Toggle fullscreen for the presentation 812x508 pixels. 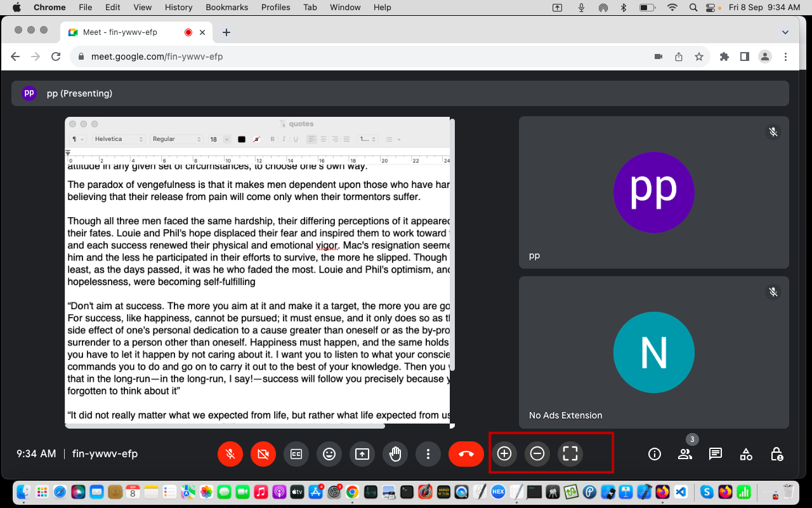(x=570, y=453)
